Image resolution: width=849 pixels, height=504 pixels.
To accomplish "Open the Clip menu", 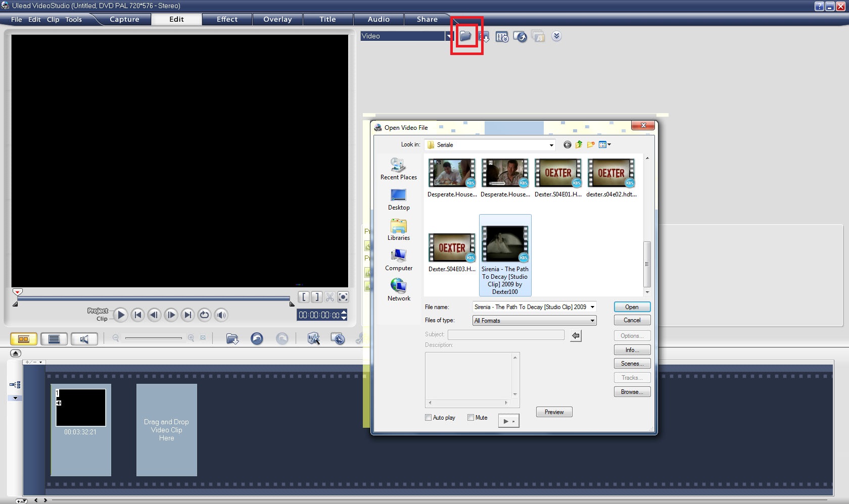I will coord(53,19).
